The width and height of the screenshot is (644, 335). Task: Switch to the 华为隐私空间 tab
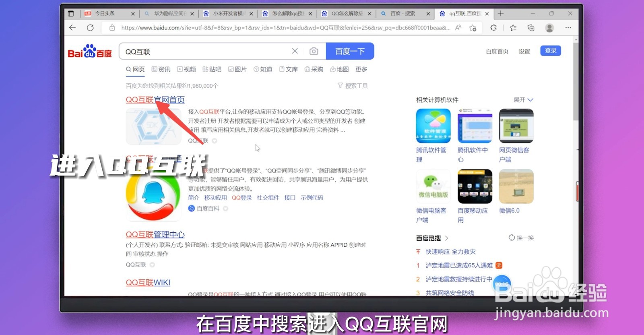[x=169, y=14]
